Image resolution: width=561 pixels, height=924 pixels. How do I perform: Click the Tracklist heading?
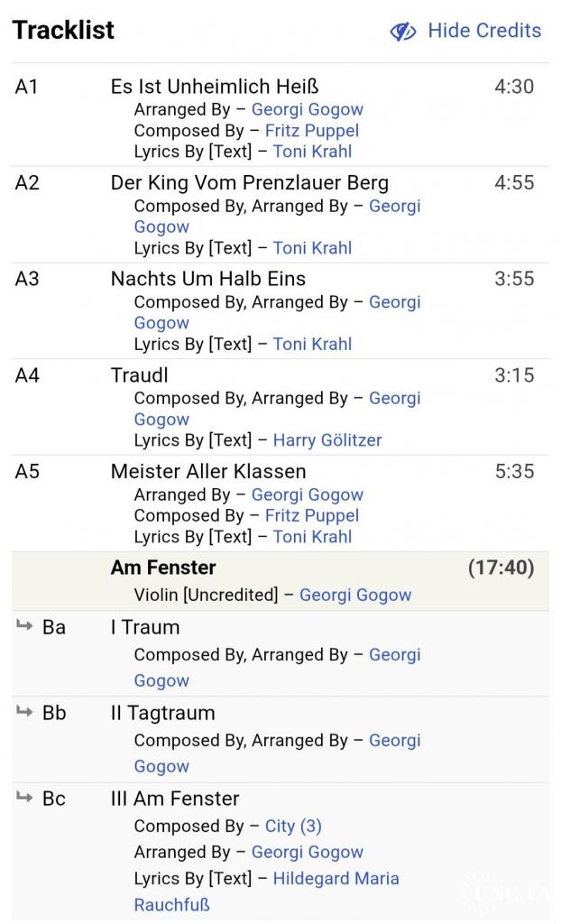63,30
